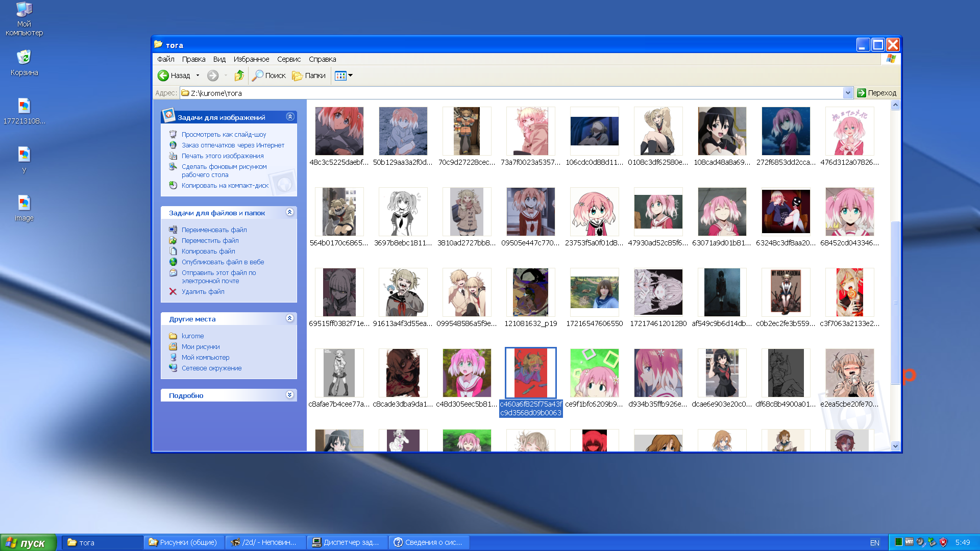Click the Удалить файл link
The height and width of the screenshot is (551, 980).
tap(203, 292)
